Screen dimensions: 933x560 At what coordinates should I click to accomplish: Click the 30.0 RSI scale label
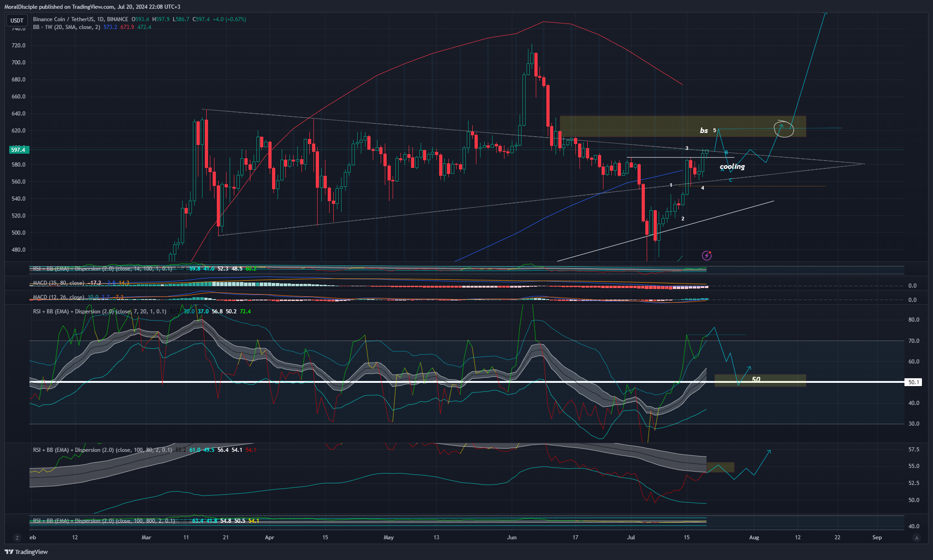pyautogui.click(x=914, y=424)
